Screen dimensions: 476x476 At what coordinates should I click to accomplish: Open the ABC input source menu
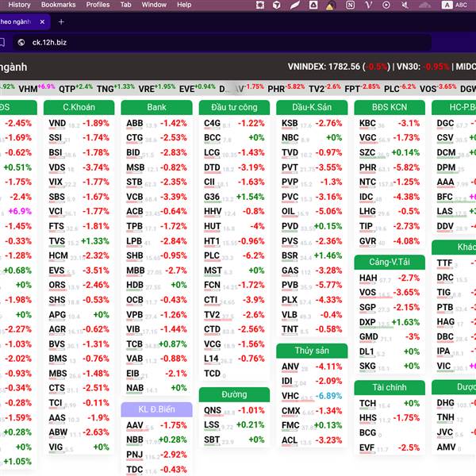click(455, 5)
